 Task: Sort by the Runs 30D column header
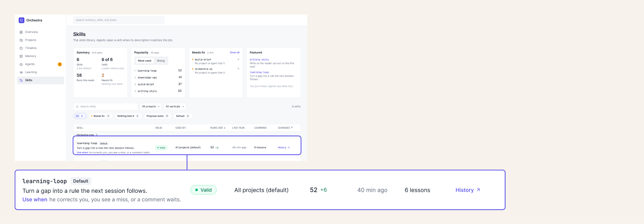[x=218, y=128]
